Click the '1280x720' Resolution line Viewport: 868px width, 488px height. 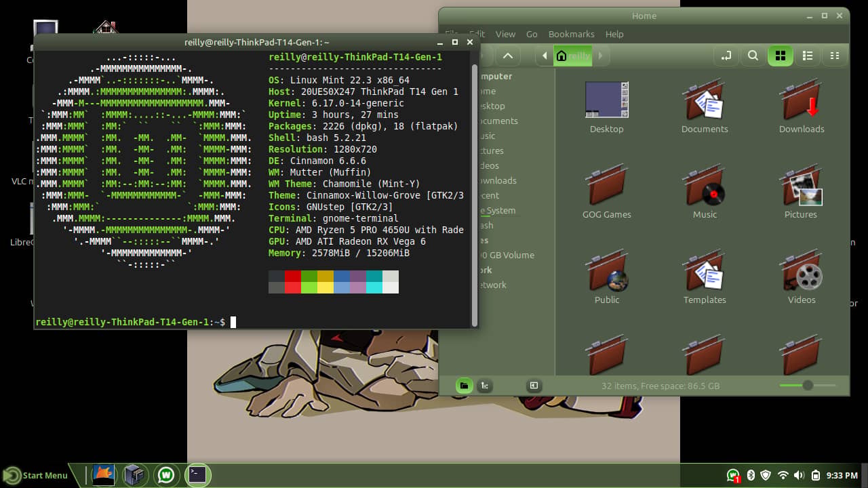point(323,149)
